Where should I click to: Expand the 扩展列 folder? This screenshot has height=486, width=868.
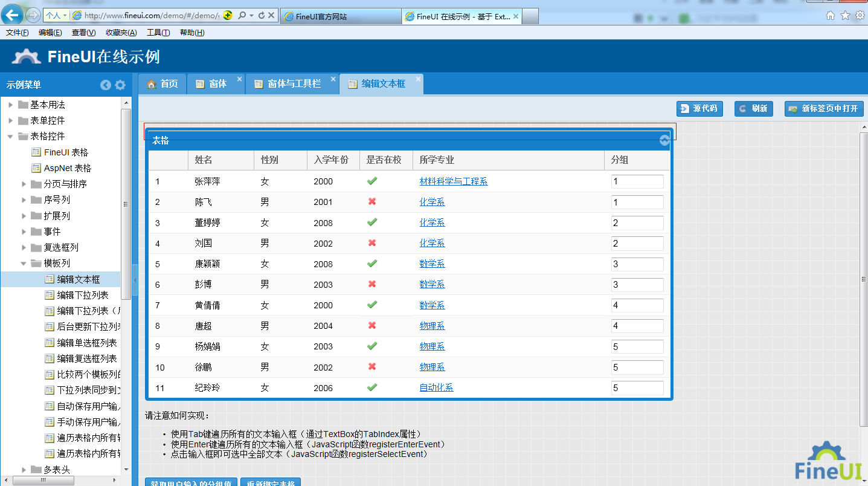tap(24, 216)
